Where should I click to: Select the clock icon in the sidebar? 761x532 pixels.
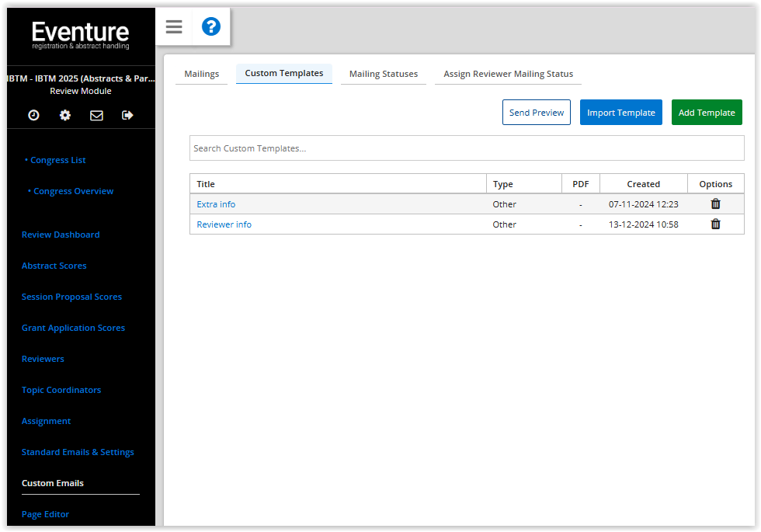(x=33, y=115)
